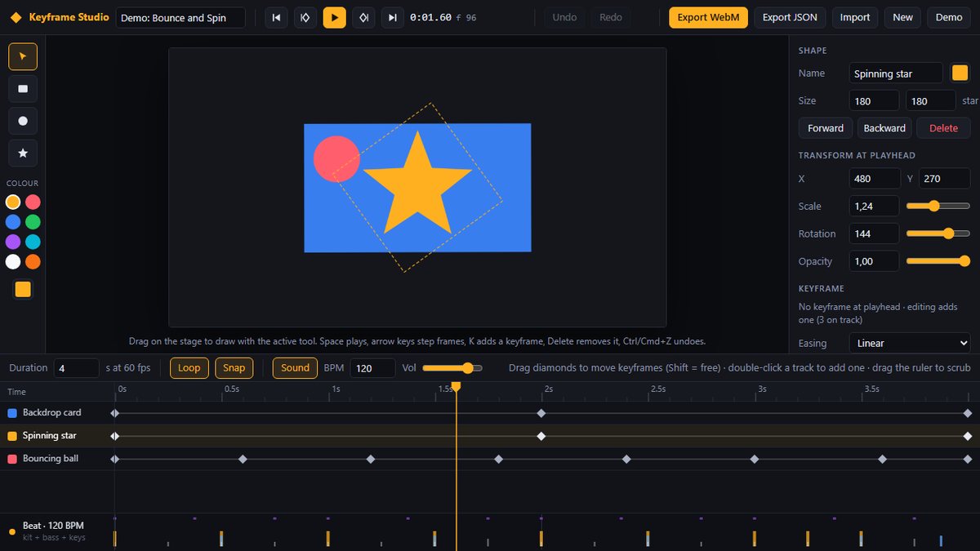This screenshot has width=980, height=551.
Task: Pick the white colour swatch
Action: click(13, 262)
